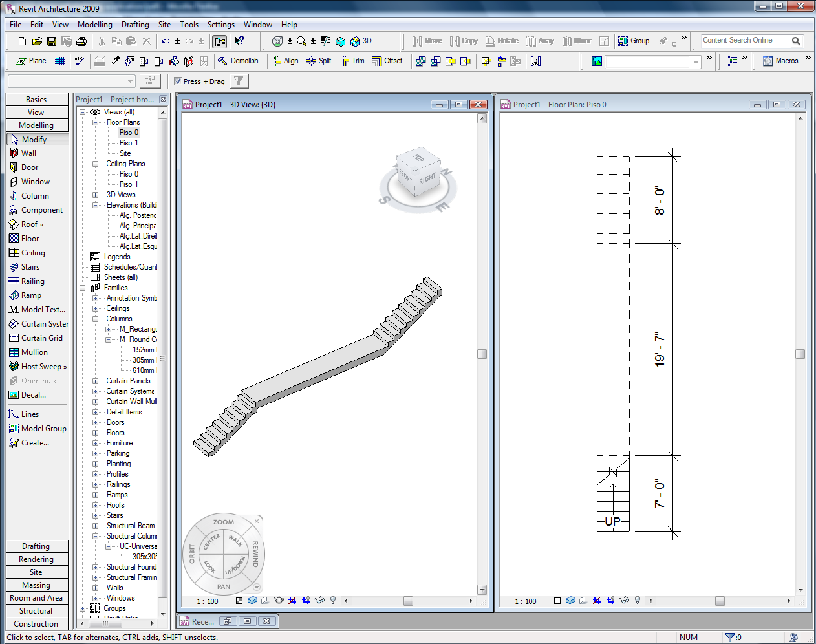Open the Drafting menu
Screen dimensions: 816x644
(135, 25)
